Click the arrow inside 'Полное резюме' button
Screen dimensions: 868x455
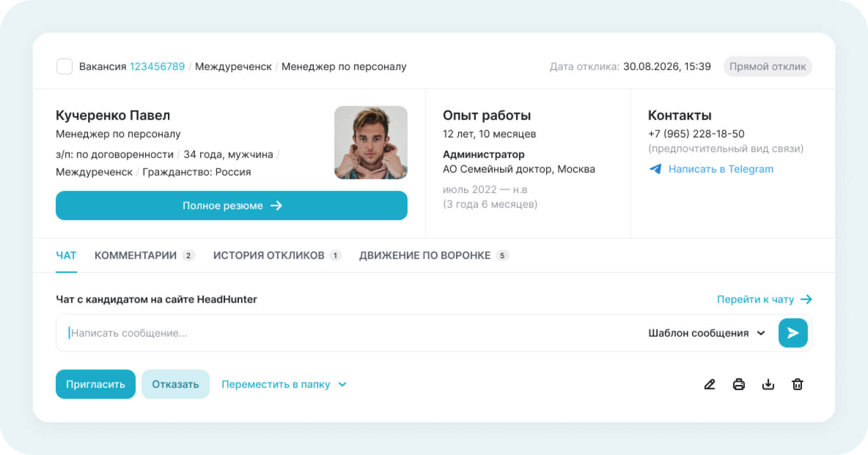point(276,206)
